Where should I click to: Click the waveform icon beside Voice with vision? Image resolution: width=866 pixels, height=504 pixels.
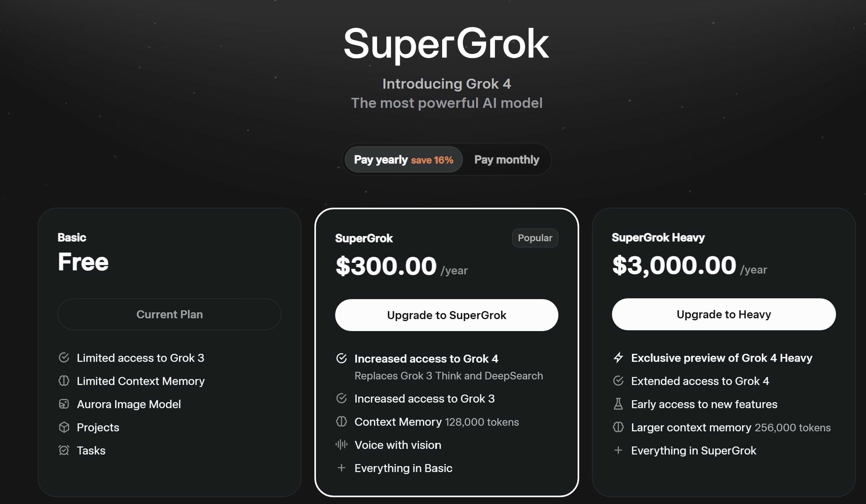tap(342, 444)
